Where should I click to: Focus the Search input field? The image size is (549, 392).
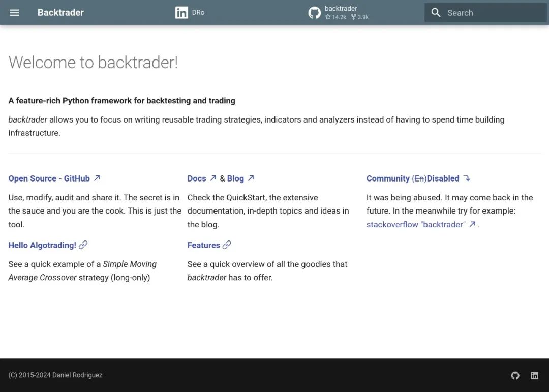(485, 13)
